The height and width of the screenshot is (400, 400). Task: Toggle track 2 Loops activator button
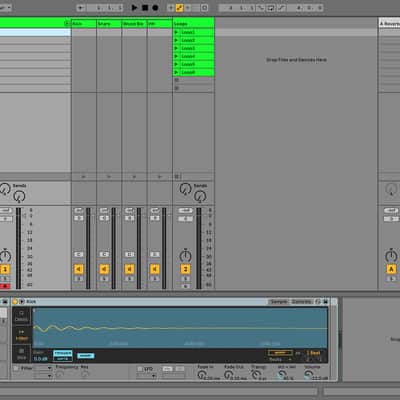pyautogui.click(x=185, y=269)
